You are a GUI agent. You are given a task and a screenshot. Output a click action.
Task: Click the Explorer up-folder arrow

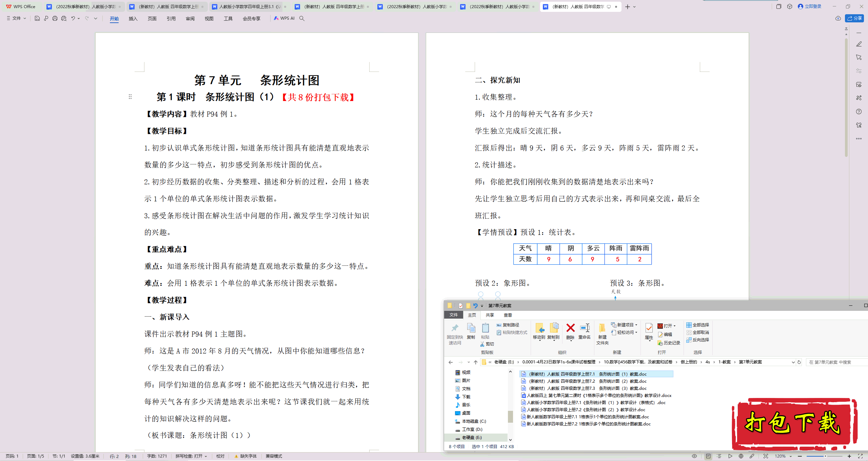point(476,362)
